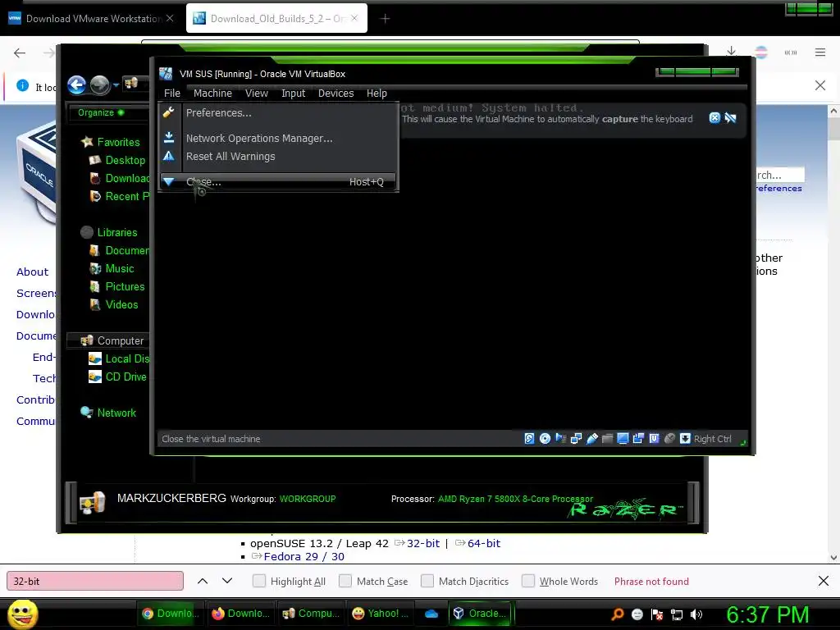The width and height of the screenshot is (840, 630).
Task: Click the wrench icon beside Preferences
Action: coord(169,112)
